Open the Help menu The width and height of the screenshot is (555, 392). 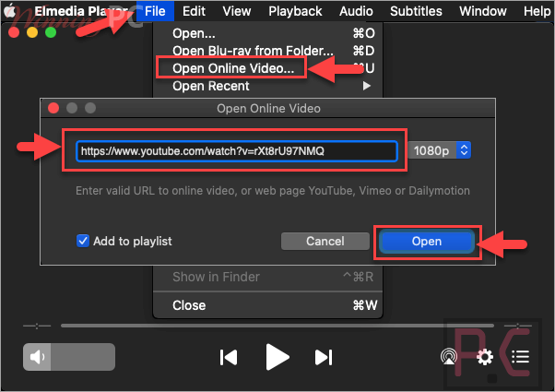point(537,11)
